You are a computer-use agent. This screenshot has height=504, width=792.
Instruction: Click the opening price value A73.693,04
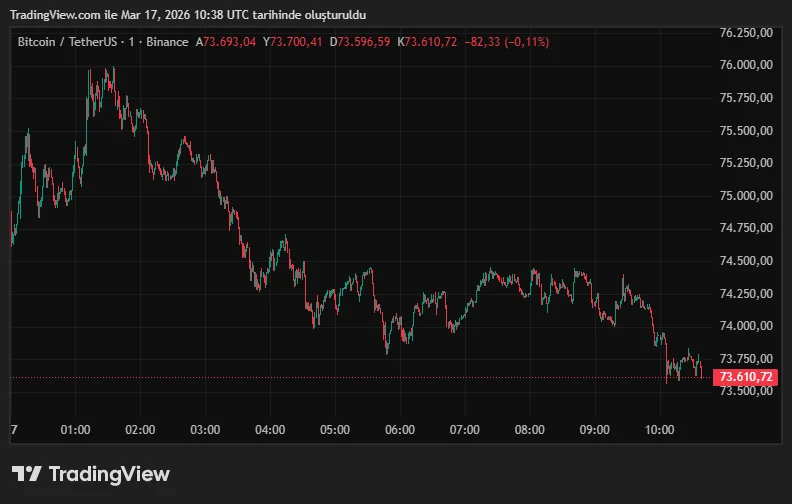pos(226,42)
